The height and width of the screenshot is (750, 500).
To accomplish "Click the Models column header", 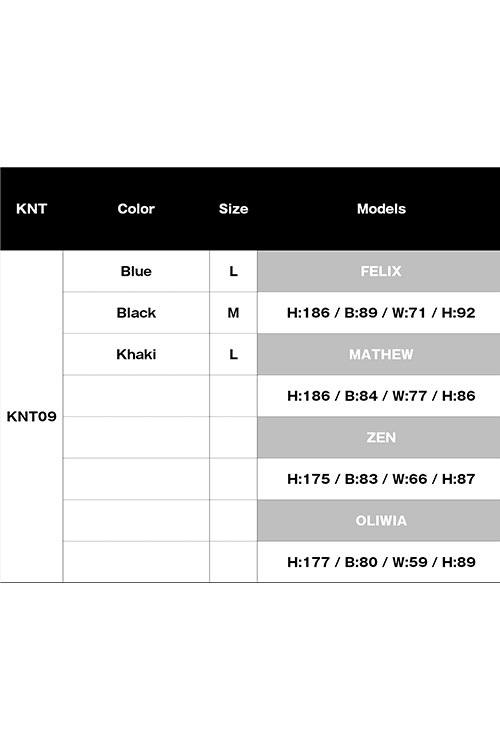I will tap(381, 209).
